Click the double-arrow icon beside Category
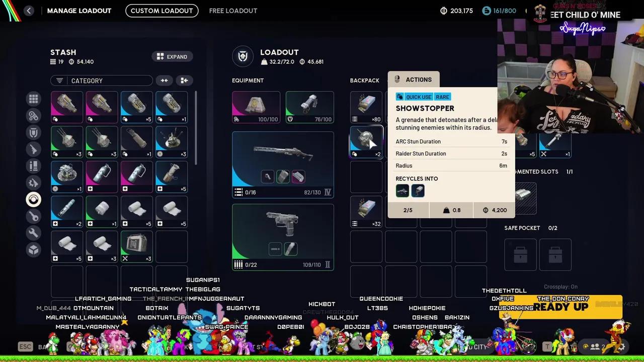The image size is (644, 362). (164, 80)
